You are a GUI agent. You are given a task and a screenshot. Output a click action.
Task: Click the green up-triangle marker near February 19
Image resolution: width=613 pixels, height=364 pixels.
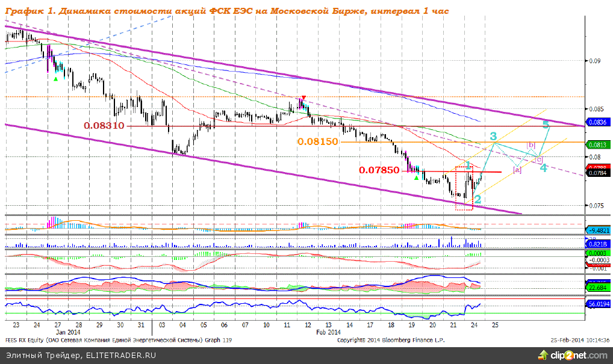tap(415, 177)
